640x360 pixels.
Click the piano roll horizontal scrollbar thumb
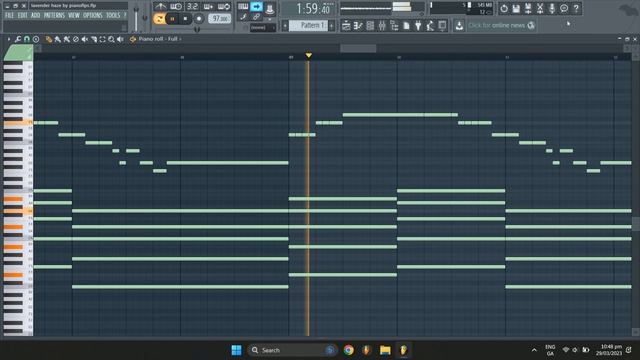pyautogui.click(x=358, y=49)
